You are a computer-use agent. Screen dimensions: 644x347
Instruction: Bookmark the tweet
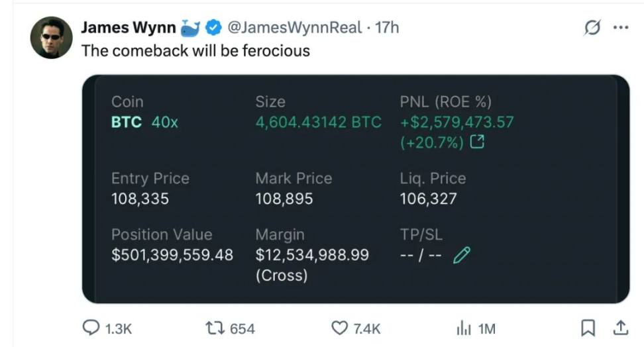588,328
